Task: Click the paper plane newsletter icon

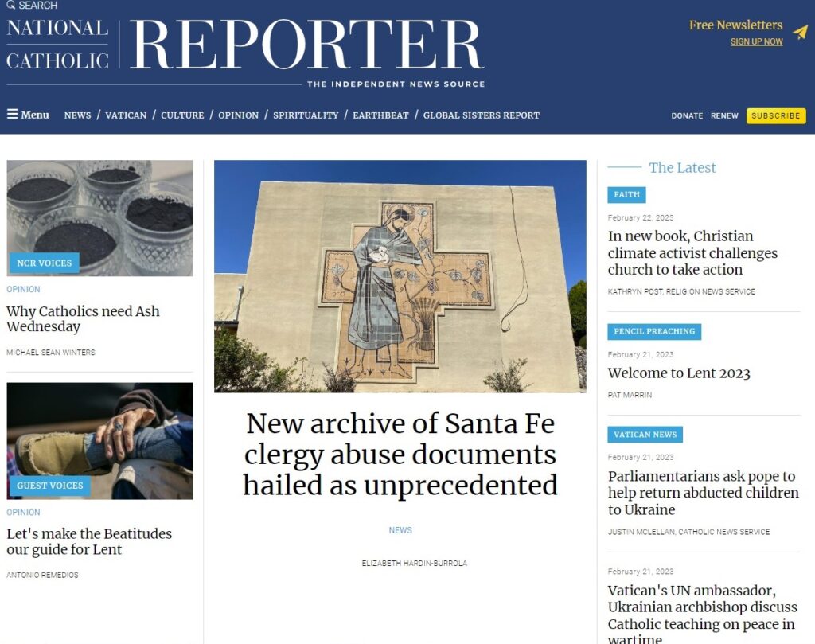Action: click(801, 32)
